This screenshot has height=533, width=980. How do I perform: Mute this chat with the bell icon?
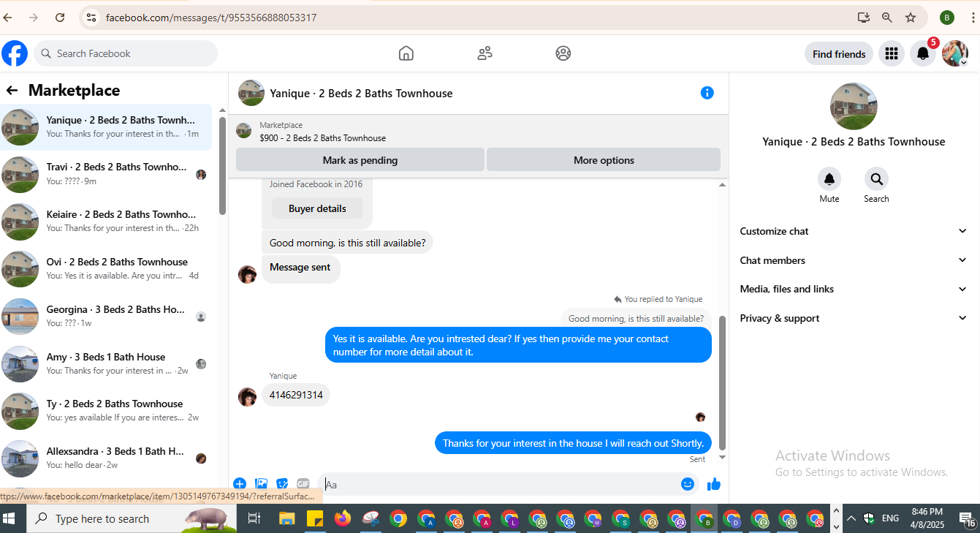[829, 179]
